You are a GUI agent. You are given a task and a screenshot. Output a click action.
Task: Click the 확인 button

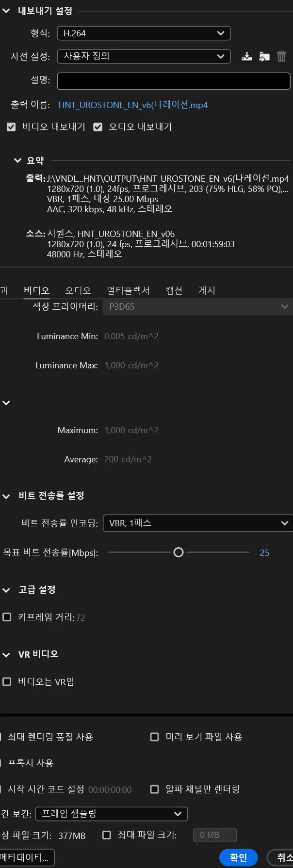(x=238, y=857)
